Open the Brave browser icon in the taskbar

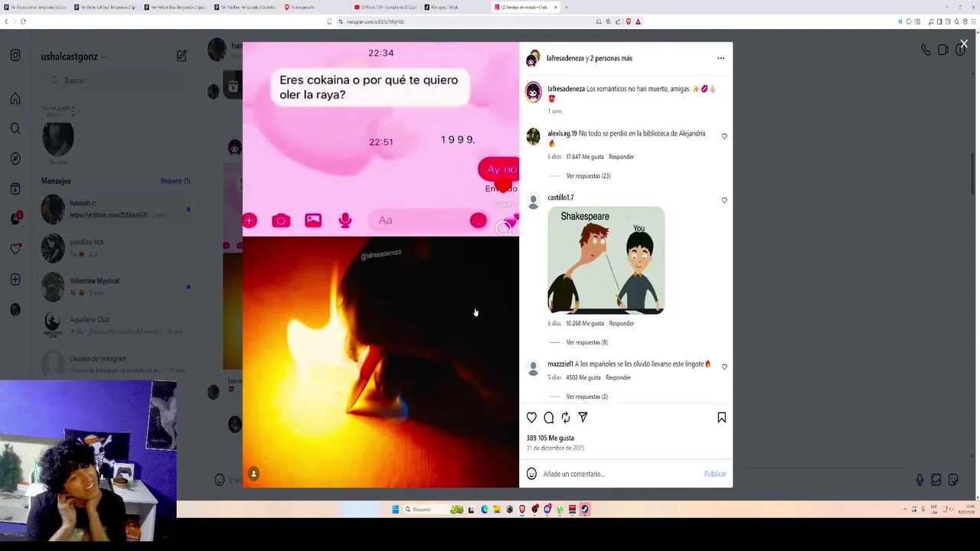coord(522,510)
